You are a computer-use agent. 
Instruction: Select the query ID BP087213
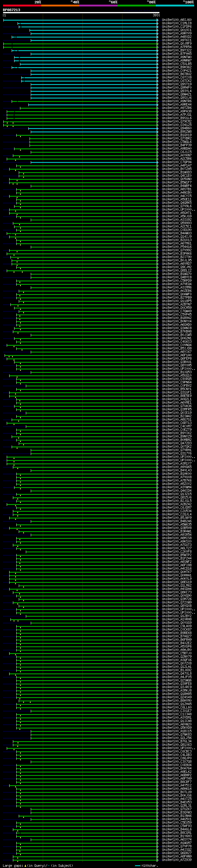[11, 10]
